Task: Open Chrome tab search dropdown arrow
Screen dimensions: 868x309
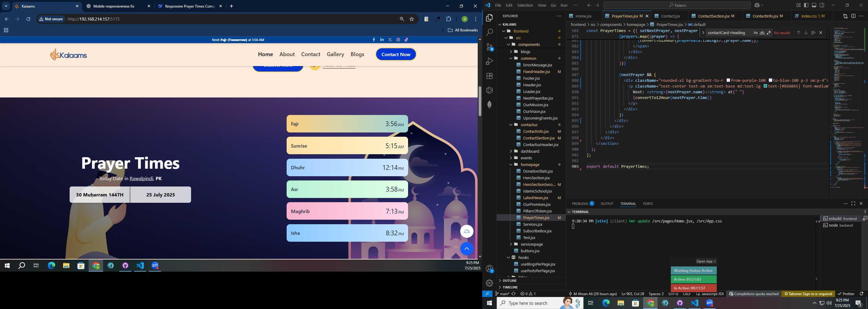Action: [6, 6]
